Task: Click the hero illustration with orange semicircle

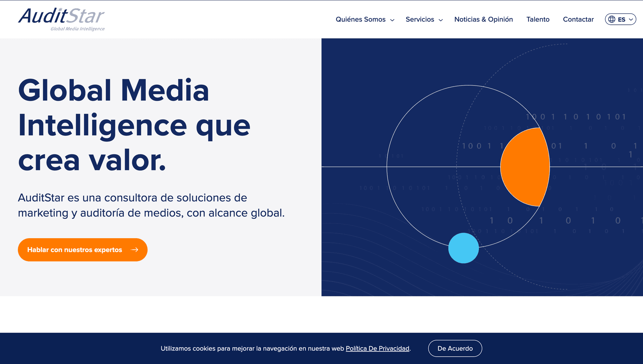Action: [x=482, y=167]
